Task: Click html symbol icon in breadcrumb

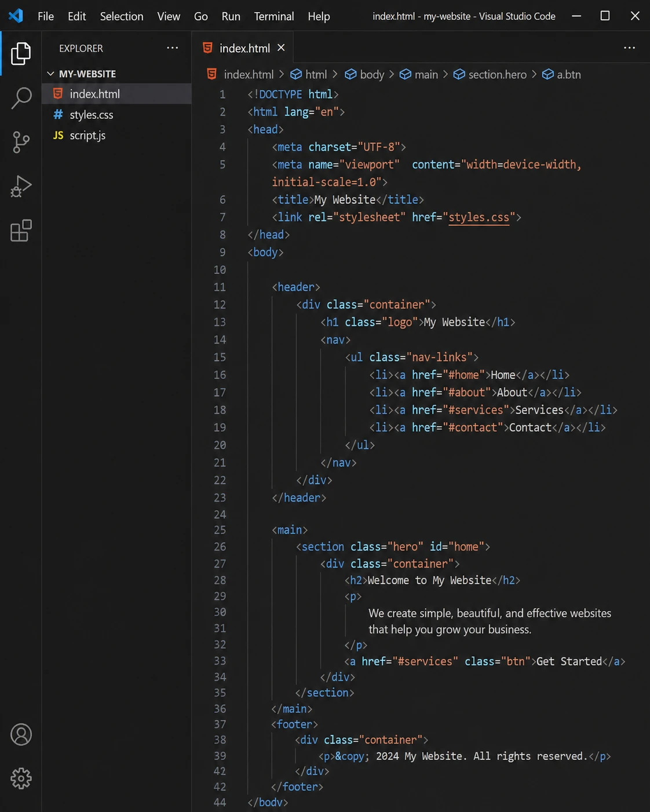Action: click(296, 74)
